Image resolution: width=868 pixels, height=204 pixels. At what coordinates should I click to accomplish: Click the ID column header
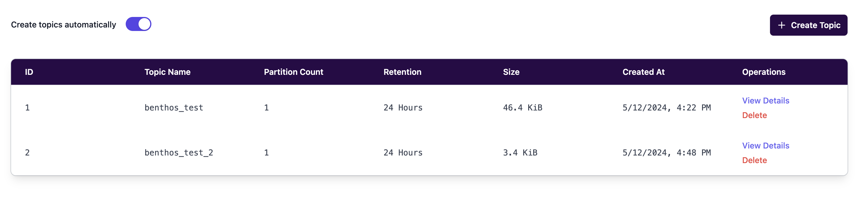[x=29, y=72]
